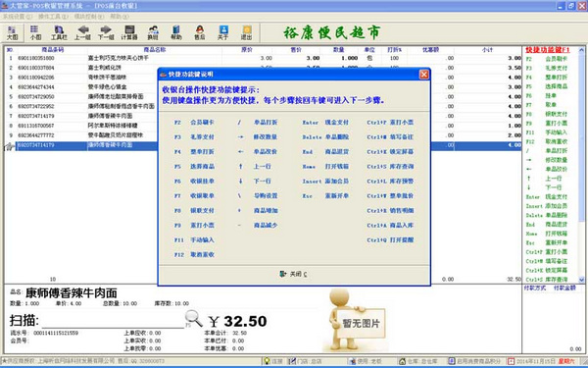Click 商品增加 entry in the dialog
588x368 pixels.
tap(266, 211)
